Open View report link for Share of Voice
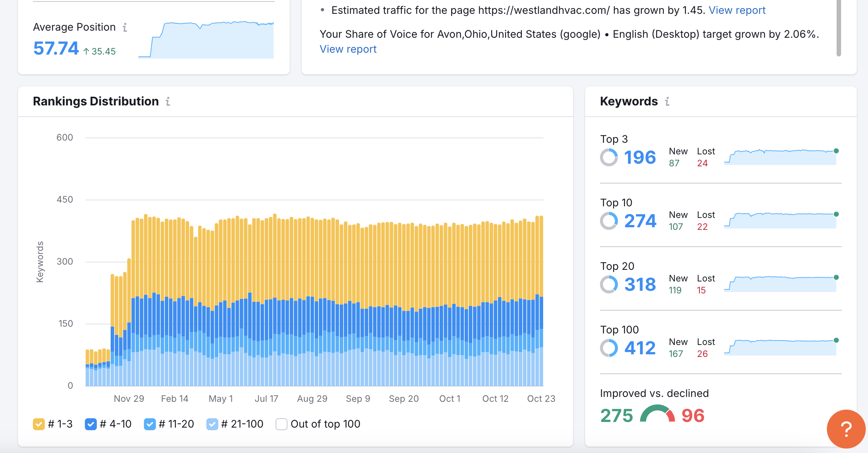The height and width of the screenshot is (453, 868). [348, 49]
